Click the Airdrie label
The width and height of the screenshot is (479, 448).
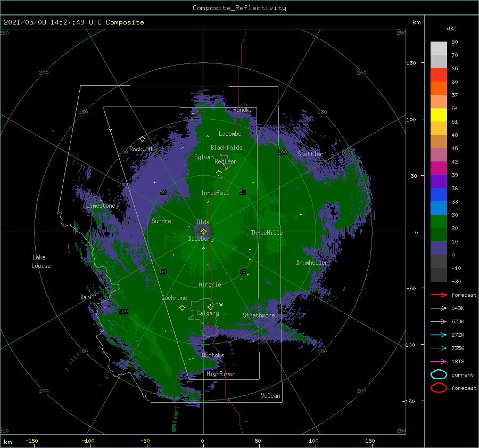[210, 284]
